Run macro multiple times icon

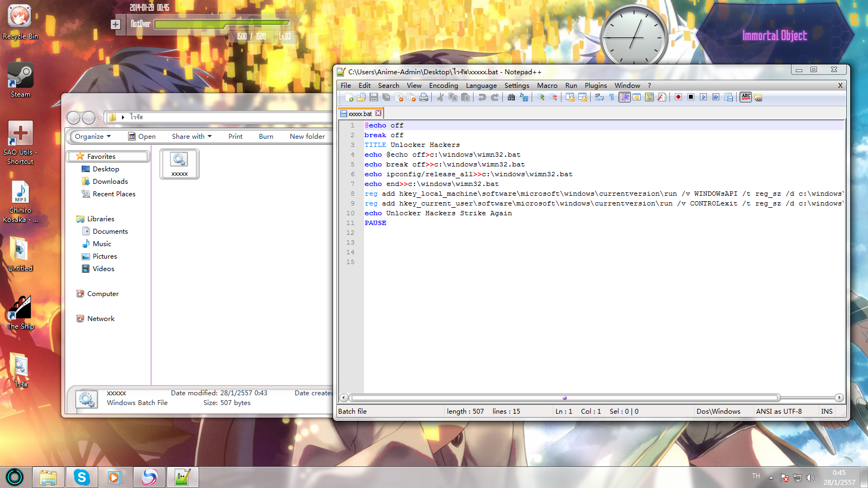click(x=716, y=98)
